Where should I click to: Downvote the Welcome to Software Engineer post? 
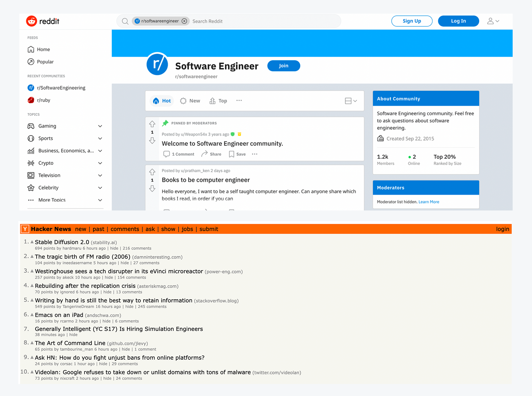click(152, 141)
